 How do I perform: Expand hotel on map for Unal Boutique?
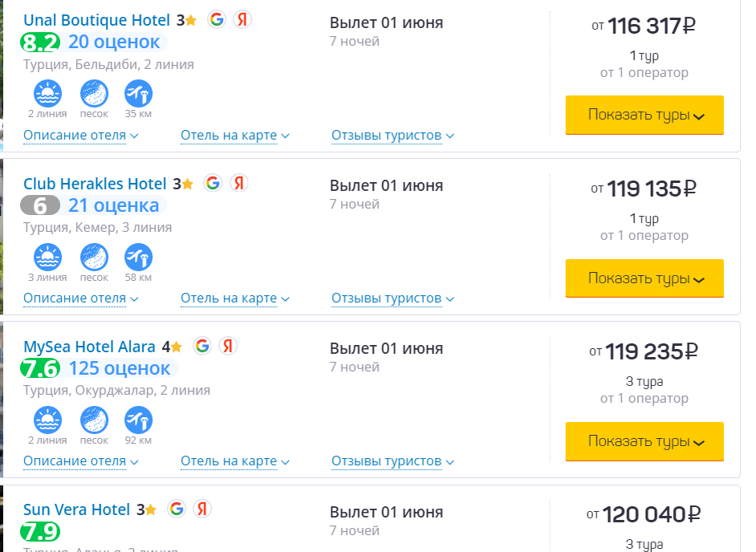[234, 136]
